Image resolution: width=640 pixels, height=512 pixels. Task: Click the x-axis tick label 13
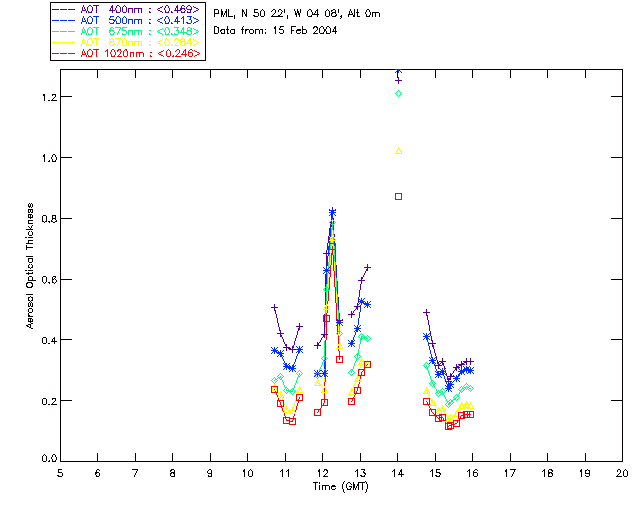[360, 473]
